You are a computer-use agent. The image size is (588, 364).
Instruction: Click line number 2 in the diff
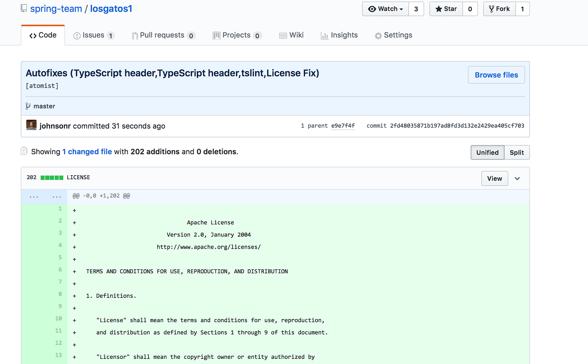pos(60,221)
